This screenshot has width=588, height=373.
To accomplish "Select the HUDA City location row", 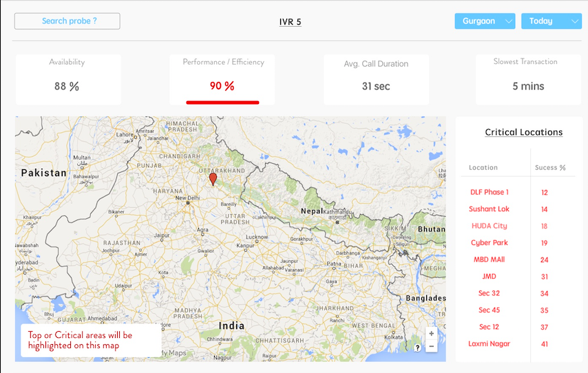I will (x=518, y=226).
